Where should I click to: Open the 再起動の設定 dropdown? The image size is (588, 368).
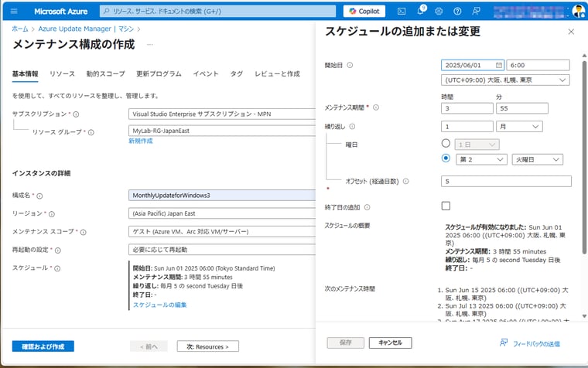(x=222, y=250)
